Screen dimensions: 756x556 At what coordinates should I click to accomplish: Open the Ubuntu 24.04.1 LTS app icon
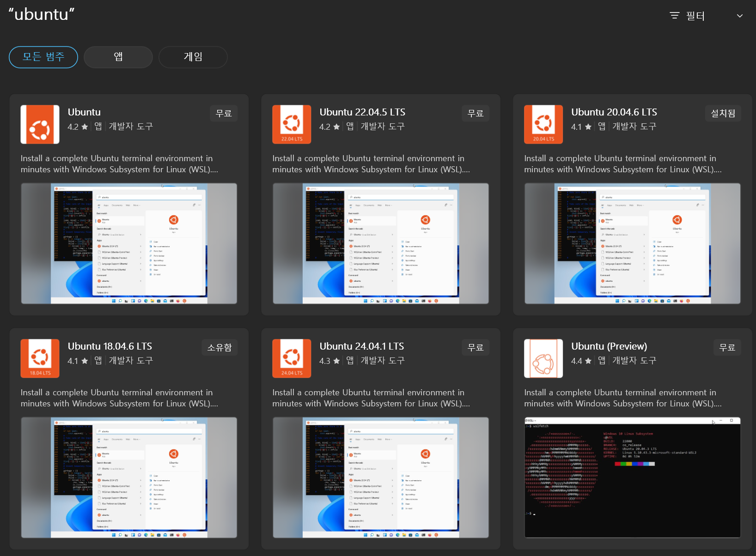coord(292,358)
